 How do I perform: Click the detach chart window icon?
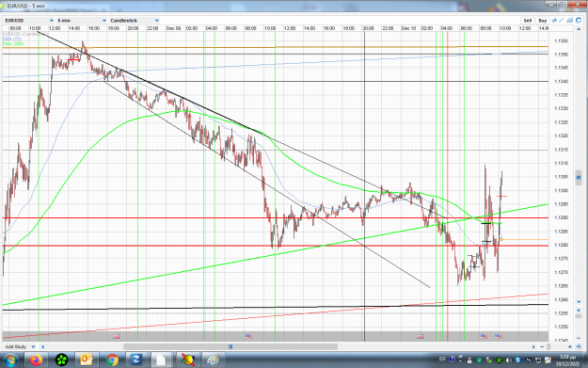[x=579, y=21]
